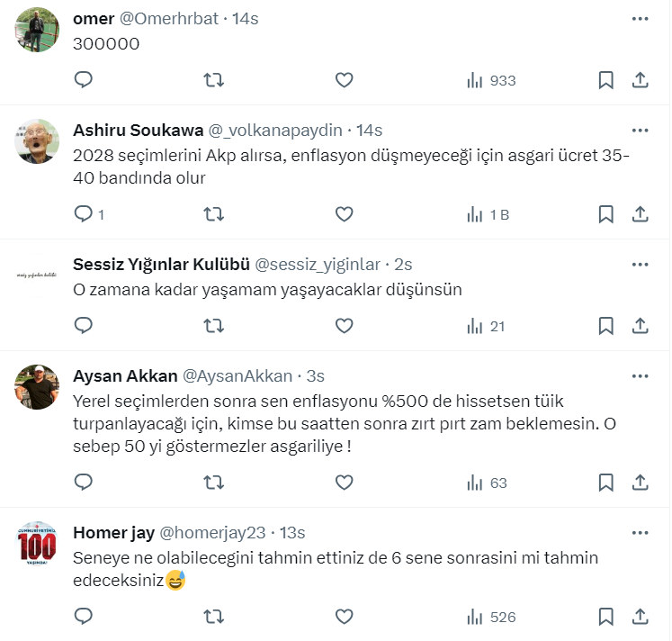Like Ashiru Soukawa's tweet
This screenshot has height=641, width=672.
pos(344,214)
